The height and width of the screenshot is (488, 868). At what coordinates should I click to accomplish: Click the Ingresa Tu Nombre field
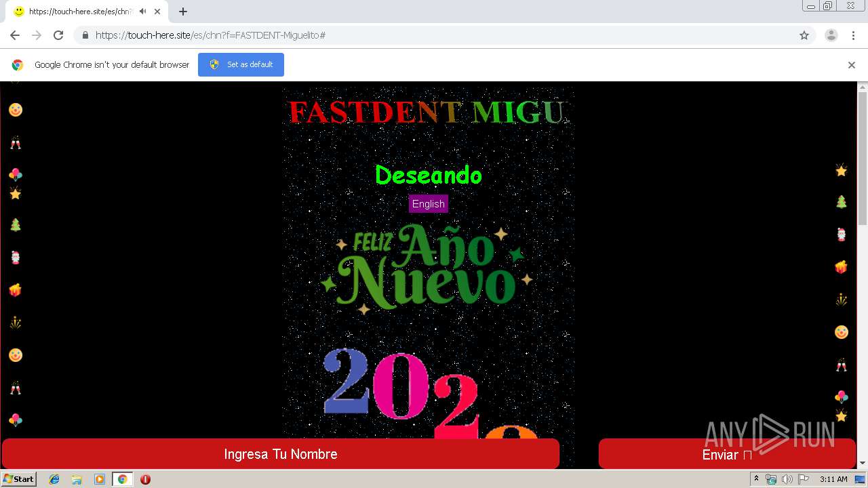pos(281,454)
